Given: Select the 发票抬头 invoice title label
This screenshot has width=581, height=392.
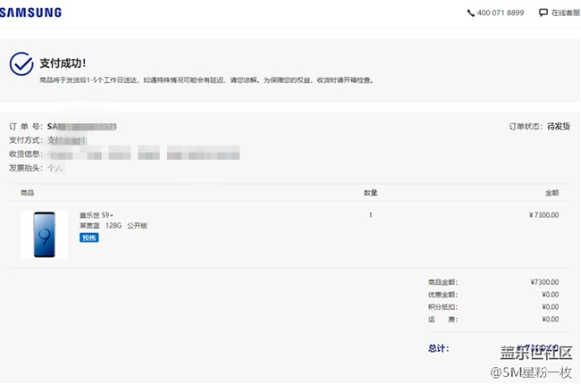Looking at the screenshot, I should coord(26,168).
